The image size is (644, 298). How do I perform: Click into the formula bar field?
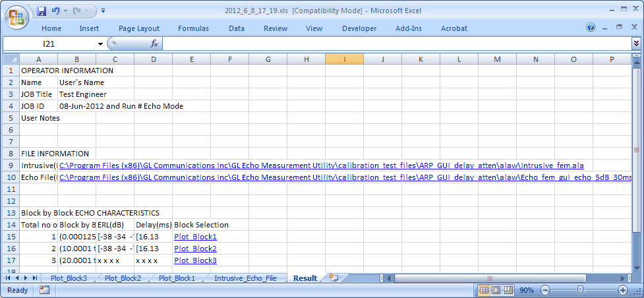[x=397, y=44]
